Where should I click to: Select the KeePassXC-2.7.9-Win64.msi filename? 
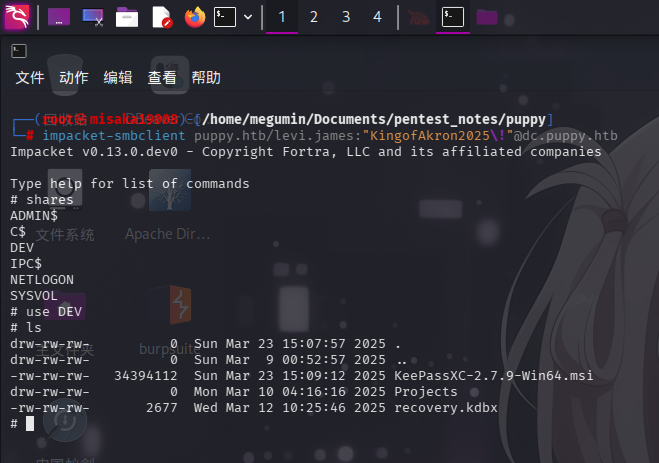pos(494,376)
